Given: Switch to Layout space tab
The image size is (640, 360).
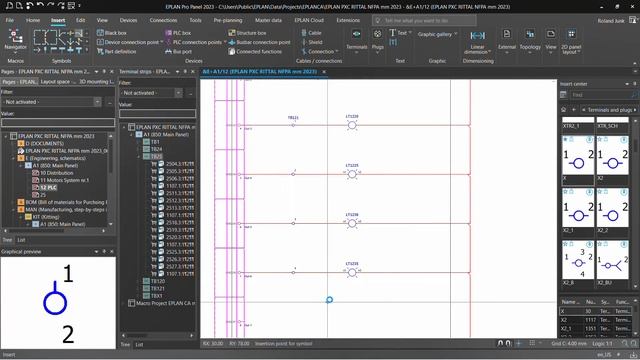Looking at the screenshot, I should 58,82.
